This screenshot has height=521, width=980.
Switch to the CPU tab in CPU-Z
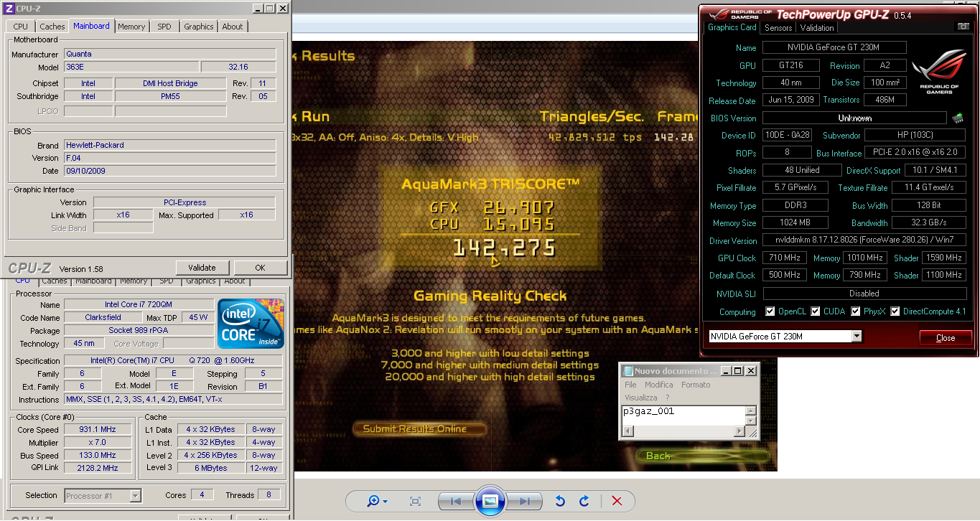pyautogui.click(x=21, y=27)
